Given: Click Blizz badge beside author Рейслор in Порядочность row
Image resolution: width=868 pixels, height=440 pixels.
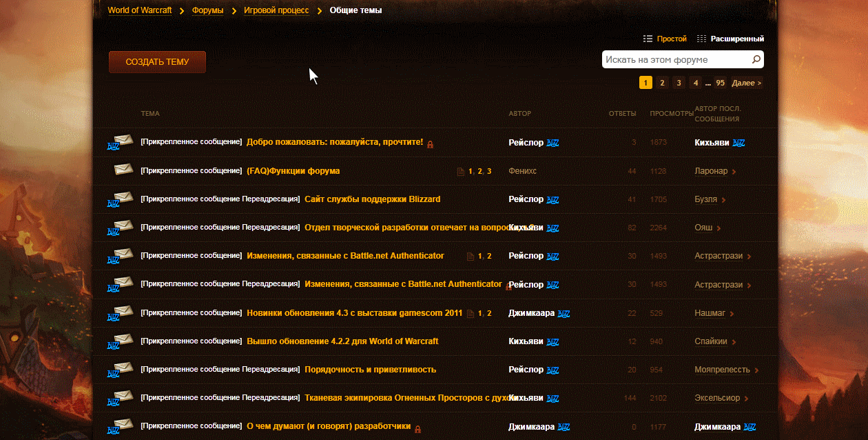Looking at the screenshot, I should [x=553, y=370].
